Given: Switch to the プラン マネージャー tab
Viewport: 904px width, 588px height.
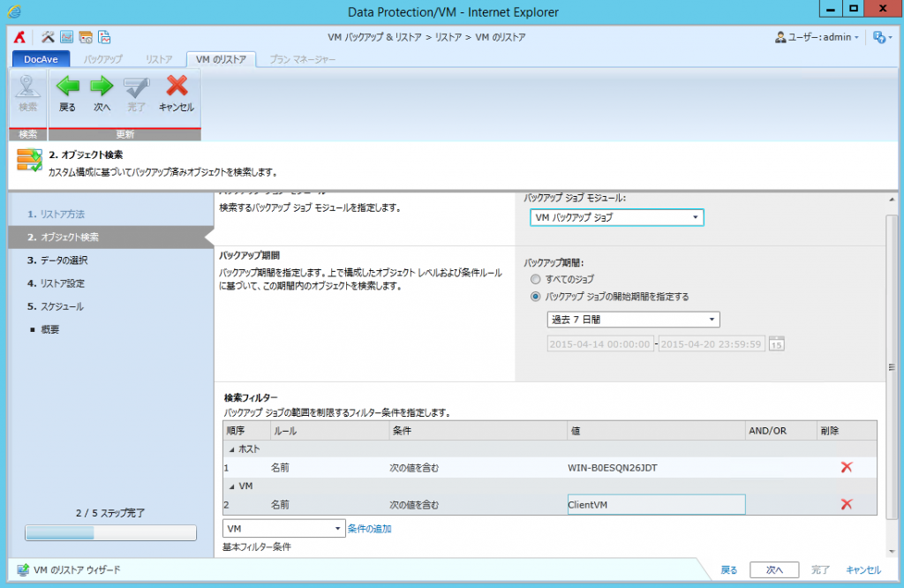Looking at the screenshot, I should (302, 59).
